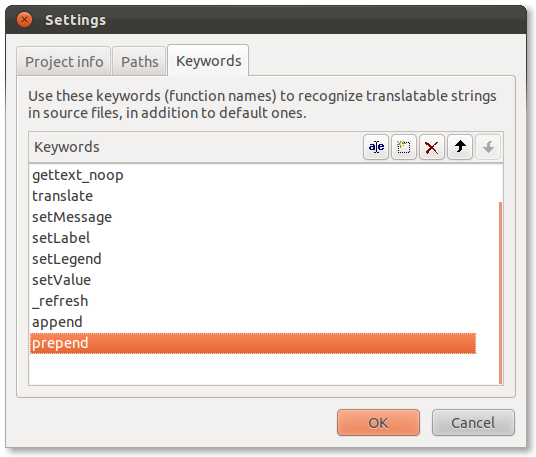Click the orange vertical scrollbar of the list
This screenshot has height=457, width=536.
500,293
